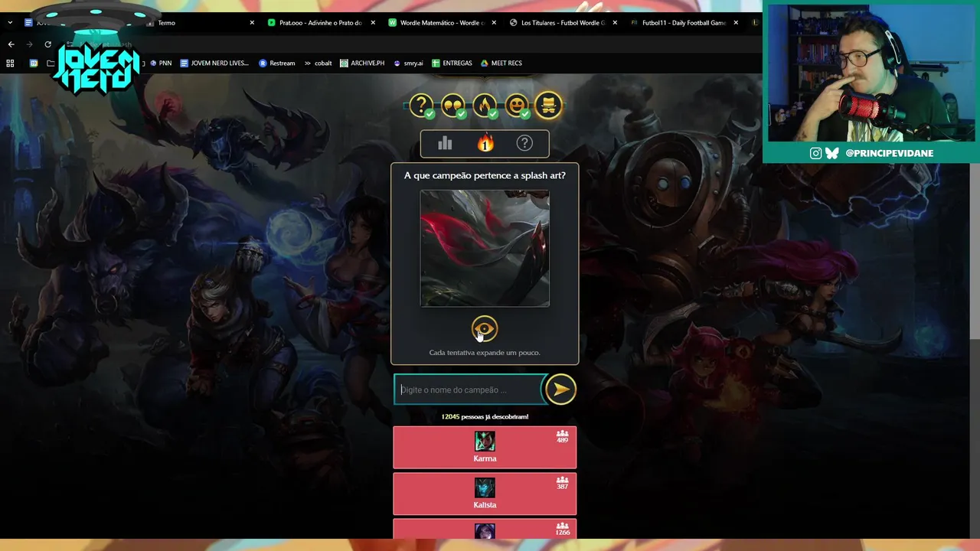The height and width of the screenshot is (551, 980).
Task: Click the Karma guess row
Action: [x=485, y=447]
